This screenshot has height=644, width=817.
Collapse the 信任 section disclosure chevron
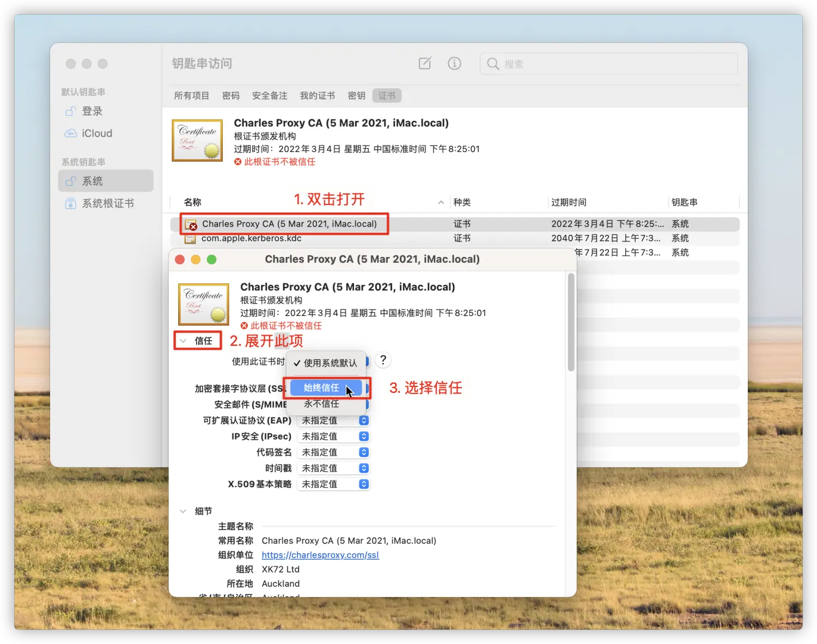pyautogui.click(x=183, y=341)
